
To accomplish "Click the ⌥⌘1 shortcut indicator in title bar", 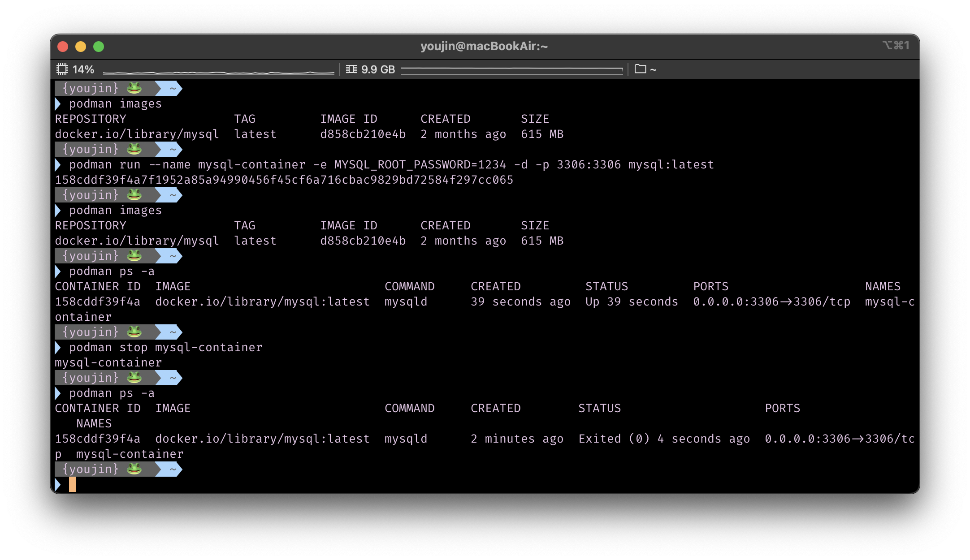I will pyautogui.click(x=896, y=46).
